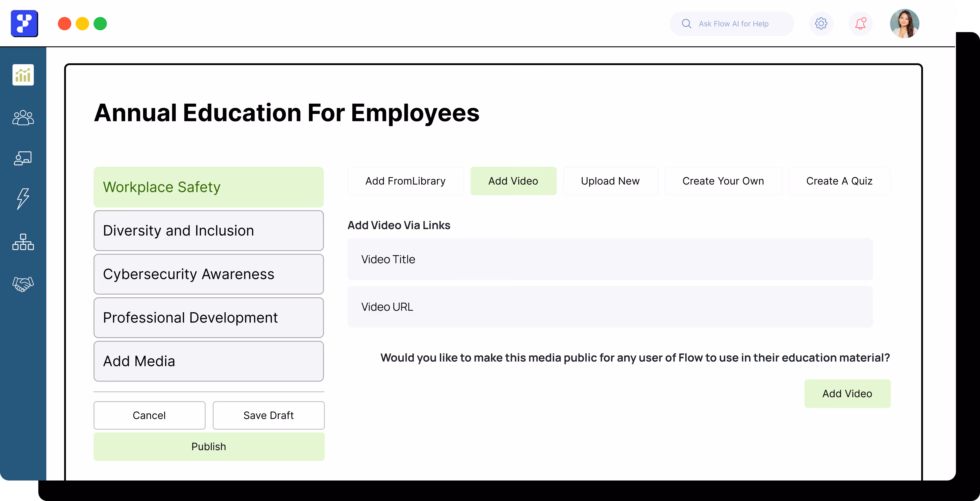
Task: Open the analytics dashboard sidebar icon
Action: (23, 75)
